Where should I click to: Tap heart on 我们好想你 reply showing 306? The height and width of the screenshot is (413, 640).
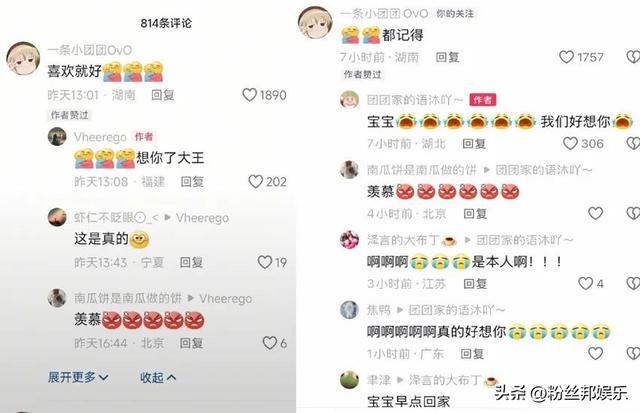coord(570,143)
